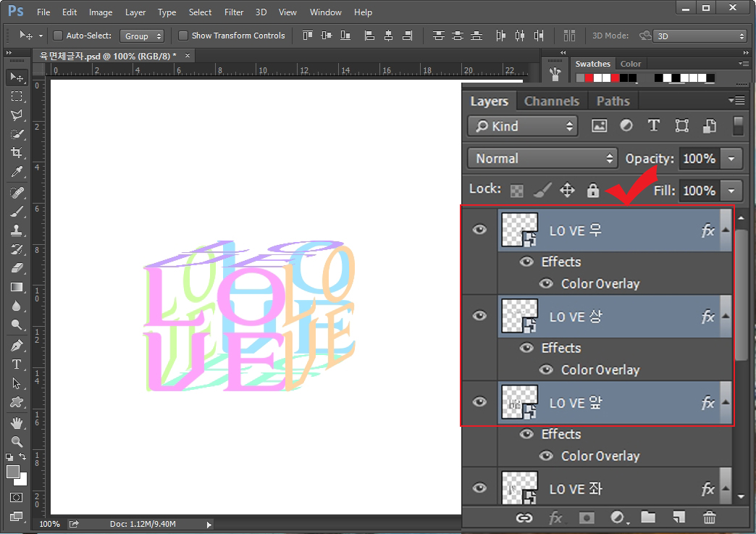The width and height of the screenshot is (756, 534).
Task: Click the Link Layers icon
Action: [x=524, y=517]
